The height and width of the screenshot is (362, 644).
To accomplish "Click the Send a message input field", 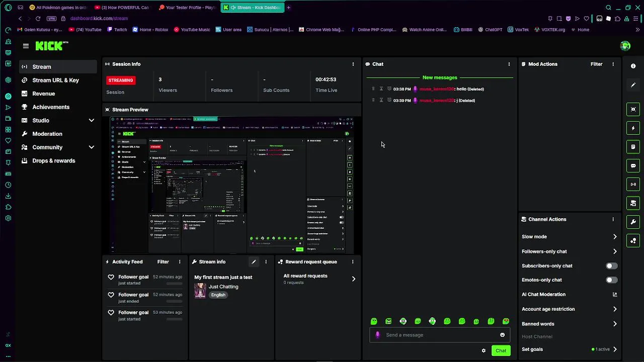I will point(440,335).
